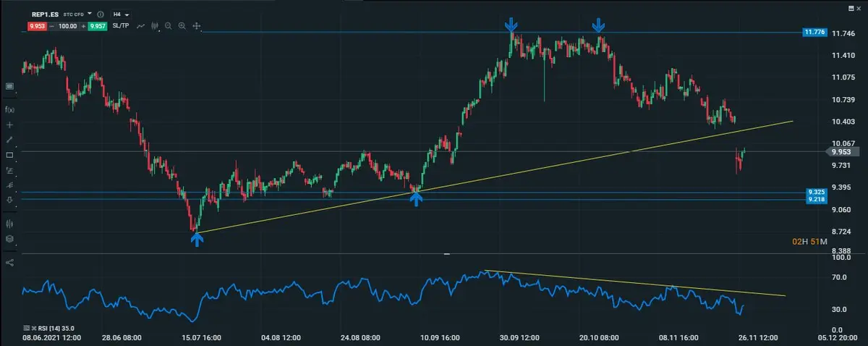The width and height of the screenshot is (868, 346).
Task: Select the rectangle drawing tool
Action: click(9, 155)
